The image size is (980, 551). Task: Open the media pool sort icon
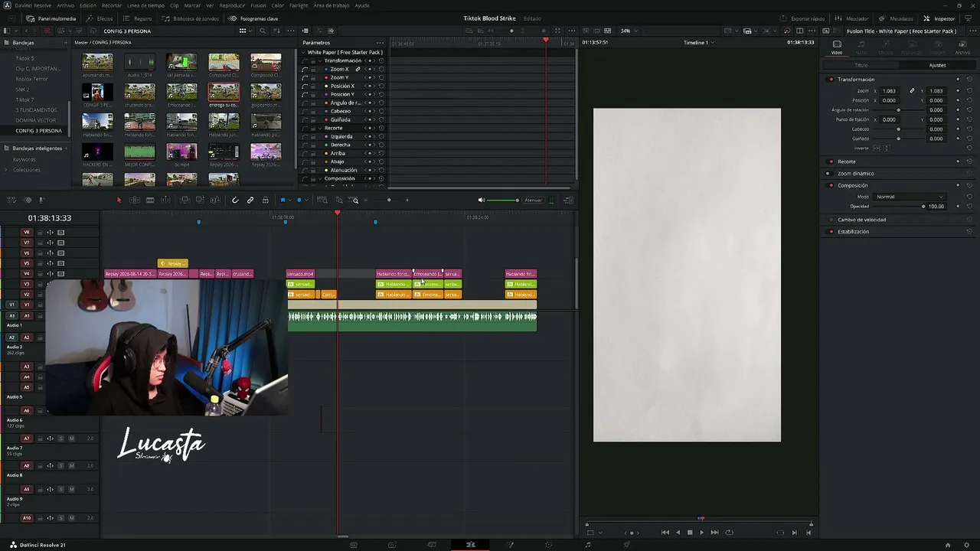[x=276, y=31]
